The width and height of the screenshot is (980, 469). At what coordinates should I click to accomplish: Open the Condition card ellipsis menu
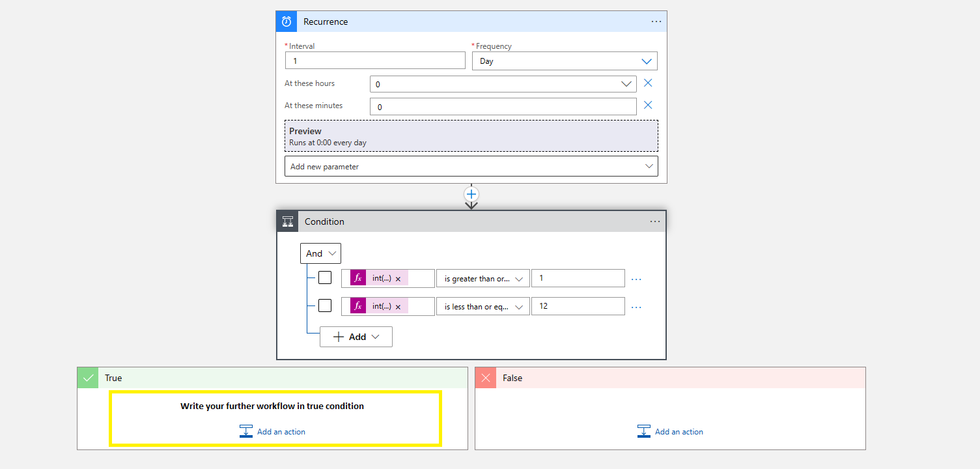tap(655, 221)
